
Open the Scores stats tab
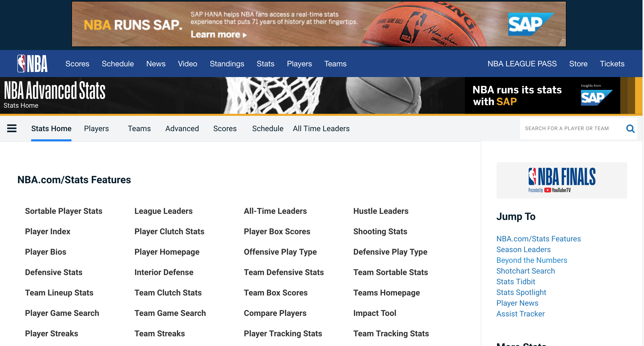coord(225,129)
